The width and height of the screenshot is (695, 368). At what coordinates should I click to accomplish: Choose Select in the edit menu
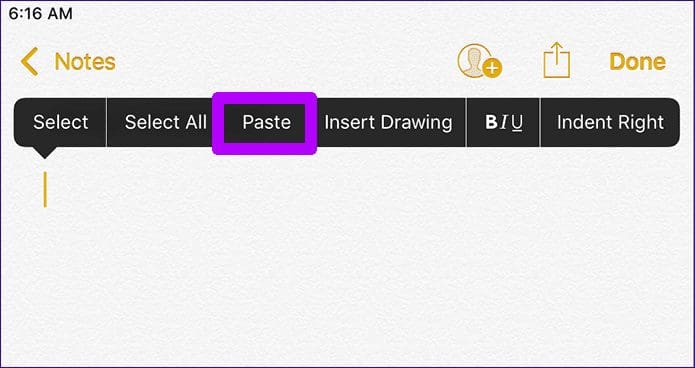tap(61, 122)
